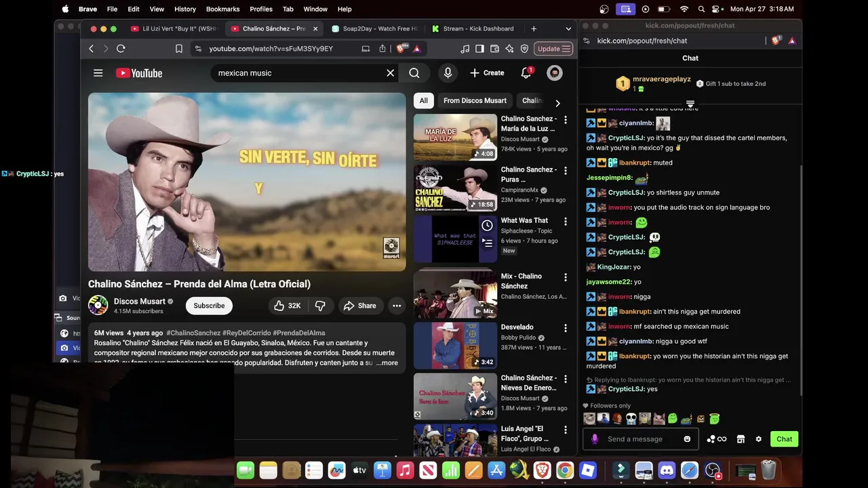This screenshot has height=488, width=868.
Task: Go to the YouTube home logo
Action: pos(139,73)
